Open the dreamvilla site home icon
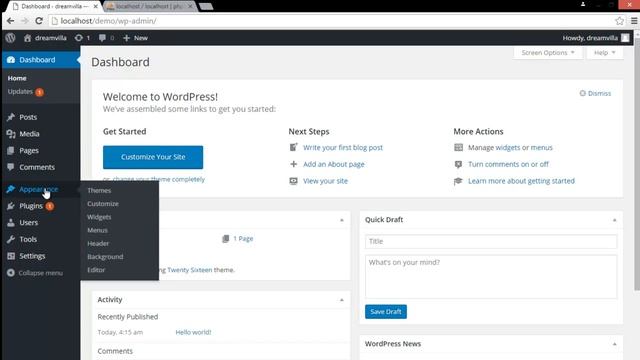Viewport: 640px width, 360px height. 27,38
